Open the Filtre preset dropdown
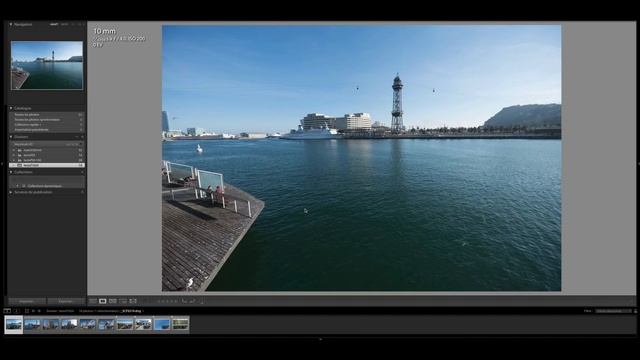The image size is (640, 360). 613,311
